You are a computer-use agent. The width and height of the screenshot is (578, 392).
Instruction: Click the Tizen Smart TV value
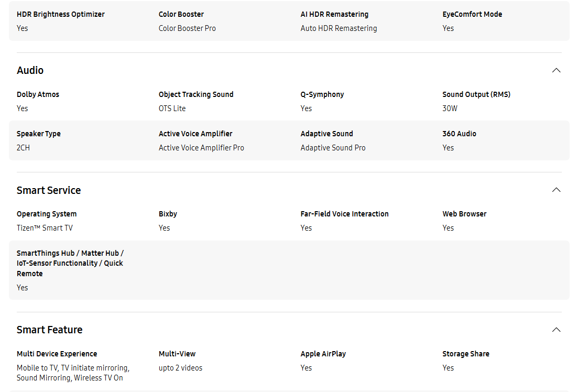(45, 228)
